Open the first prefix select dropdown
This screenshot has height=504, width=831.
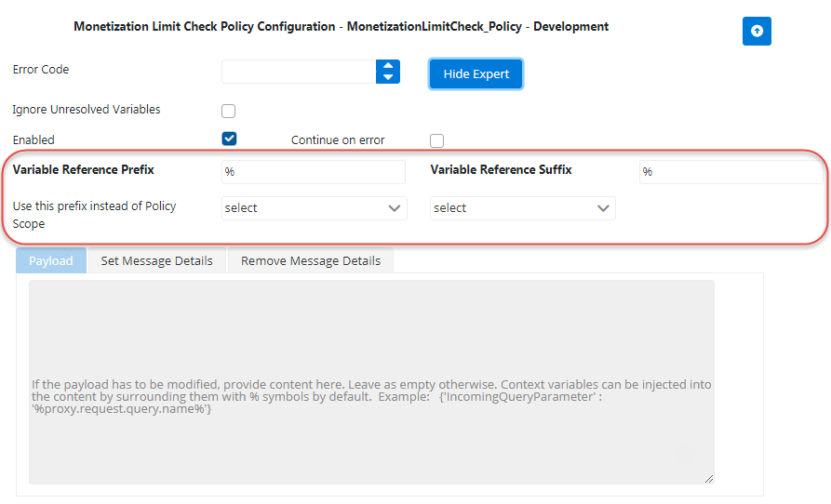pos(314,208)
